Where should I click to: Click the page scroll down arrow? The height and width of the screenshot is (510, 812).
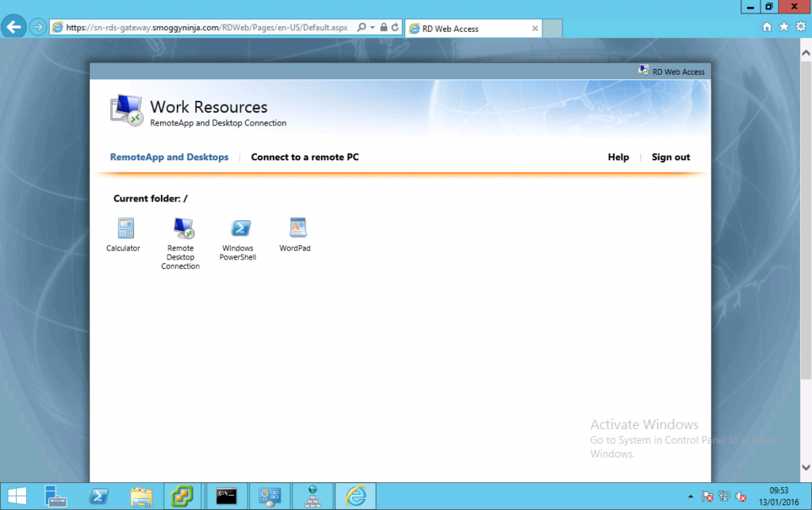(806, 467)
